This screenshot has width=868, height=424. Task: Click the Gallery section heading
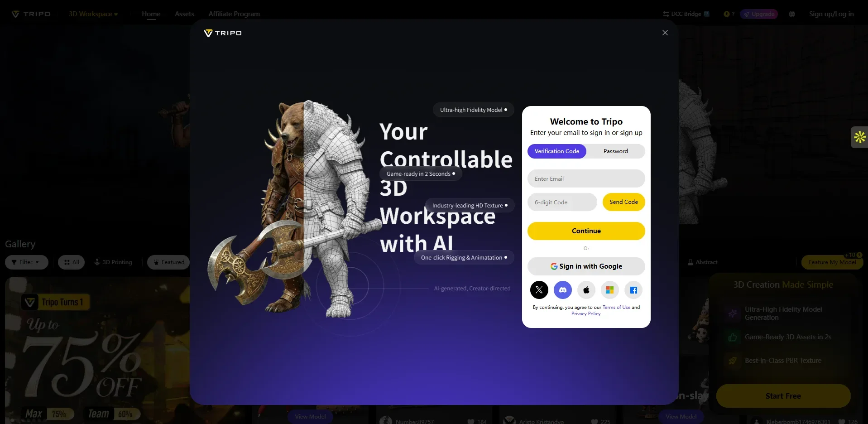point(20,244)
